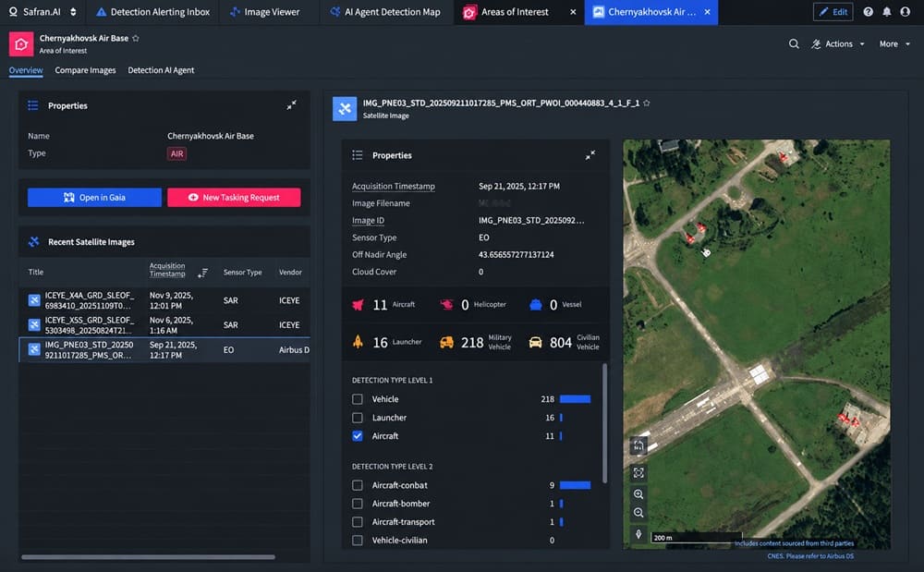The image size is (924, 572).
Task: Click the map home/reset view icon
Action: tap(638, 446)
